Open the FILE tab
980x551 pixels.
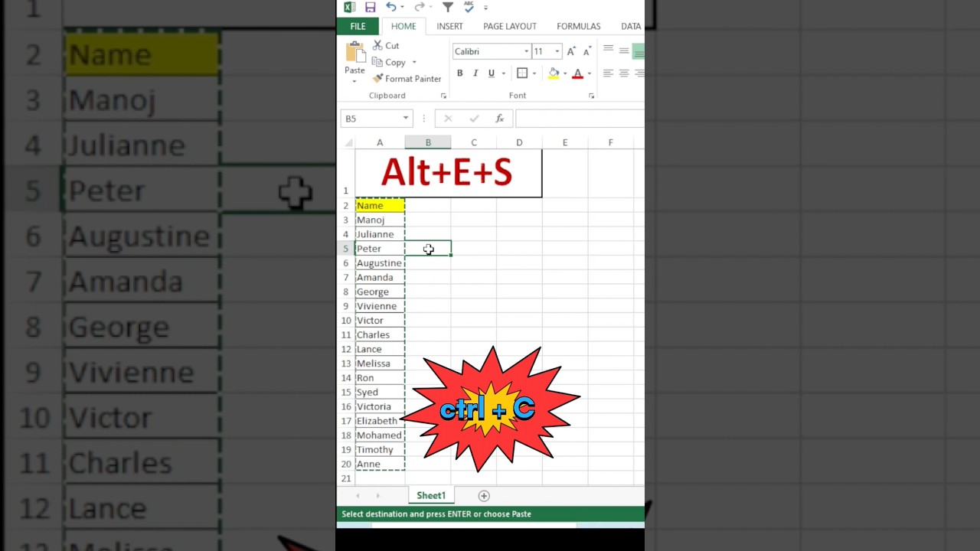tap(358, 26)
